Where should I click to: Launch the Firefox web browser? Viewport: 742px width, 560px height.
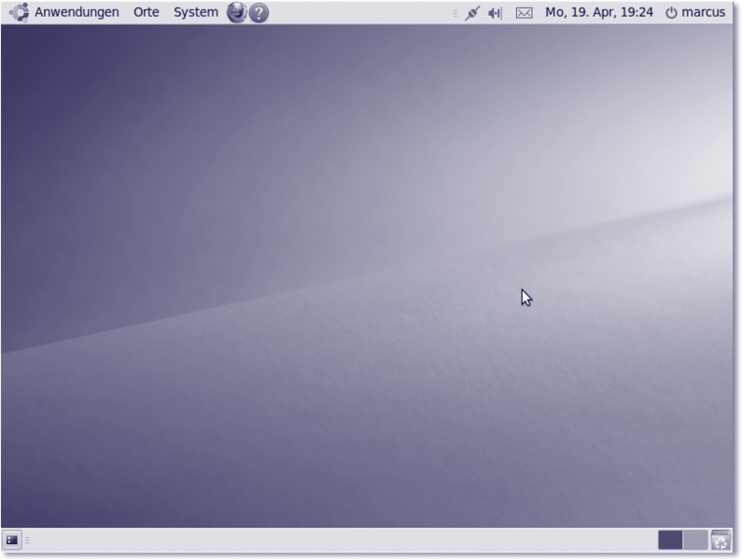[x=237, y=13]
